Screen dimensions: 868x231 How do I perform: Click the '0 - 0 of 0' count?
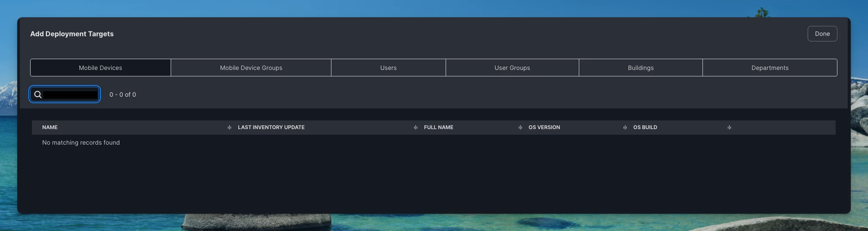(123, 95)
